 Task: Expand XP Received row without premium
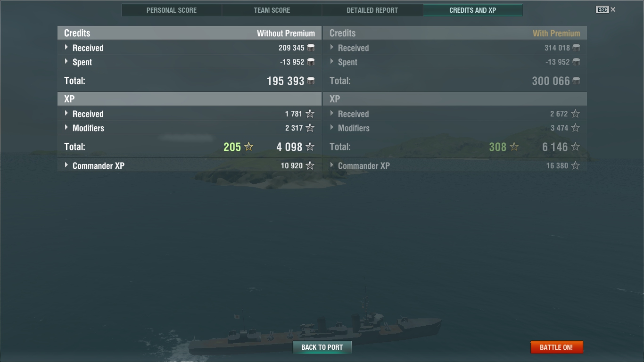click(x=190, y=114)
